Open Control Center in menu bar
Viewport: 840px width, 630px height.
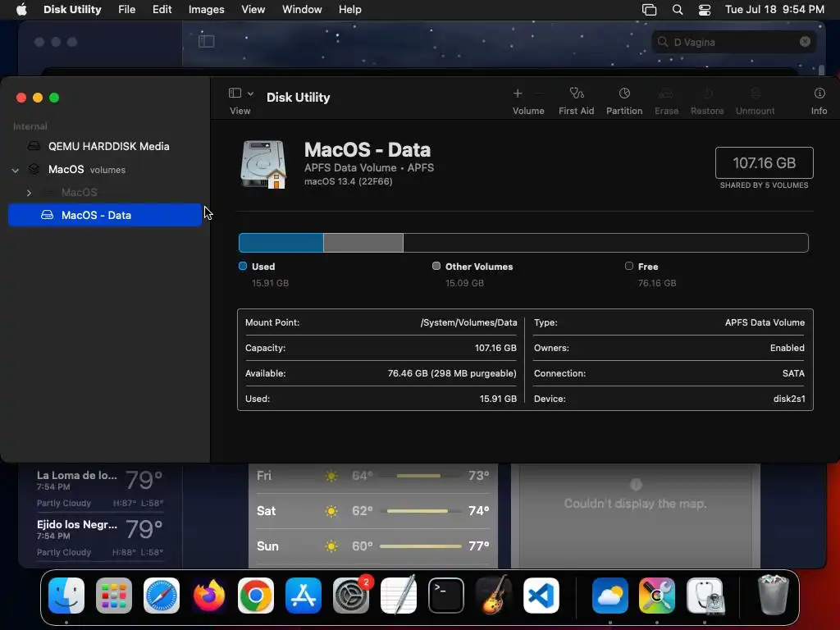705,10
